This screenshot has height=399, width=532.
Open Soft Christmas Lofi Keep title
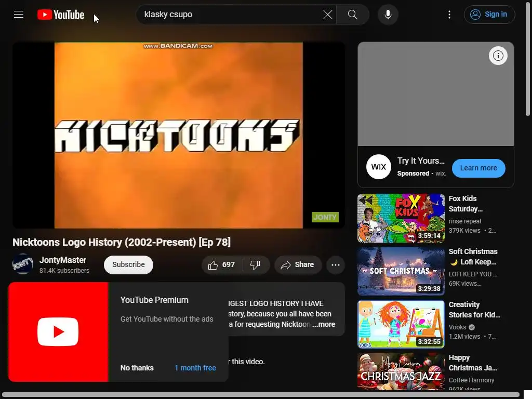click(473, 257)
